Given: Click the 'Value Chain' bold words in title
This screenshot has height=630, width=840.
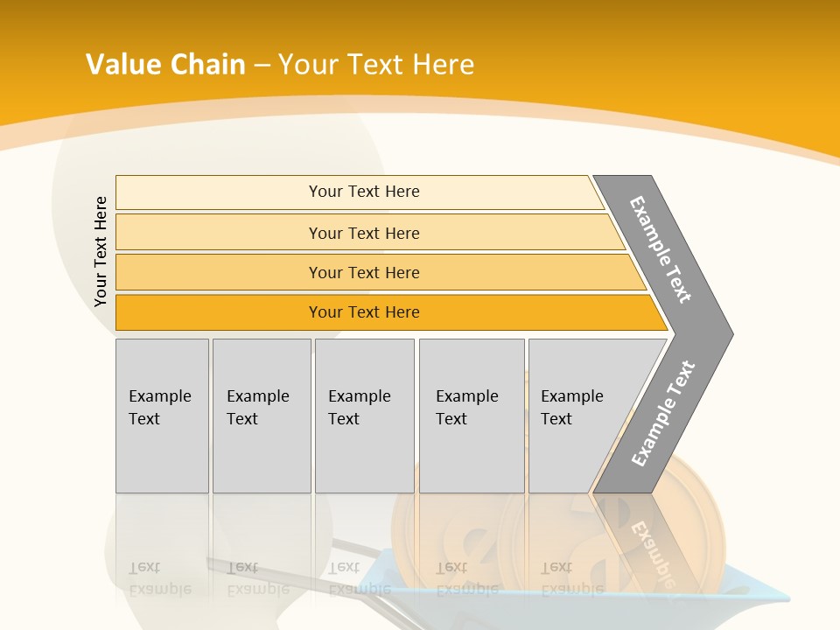Looking at the screenshot, I should coord(165,64).
